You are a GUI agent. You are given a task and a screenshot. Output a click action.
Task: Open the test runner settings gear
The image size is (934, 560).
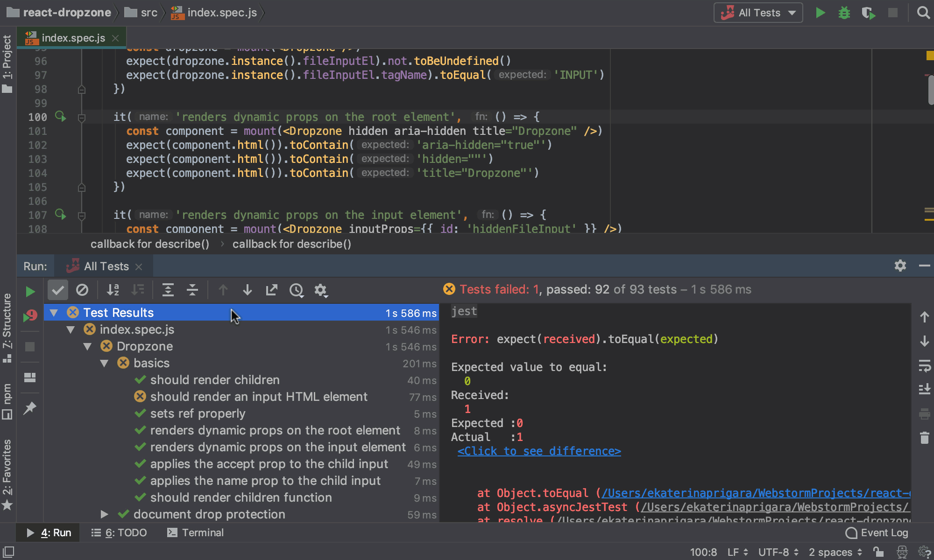tap(321, 290)
